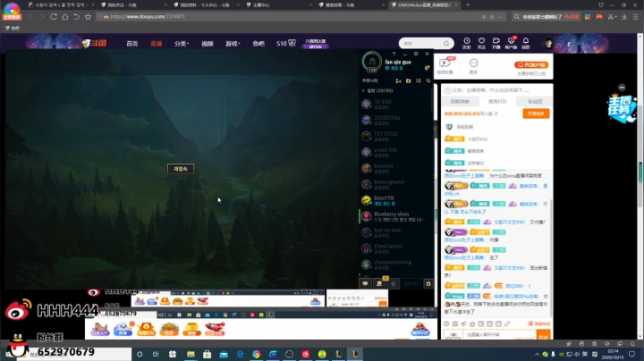
Task: Open the S10 navigation entry
Action: [x=286, y=44]
